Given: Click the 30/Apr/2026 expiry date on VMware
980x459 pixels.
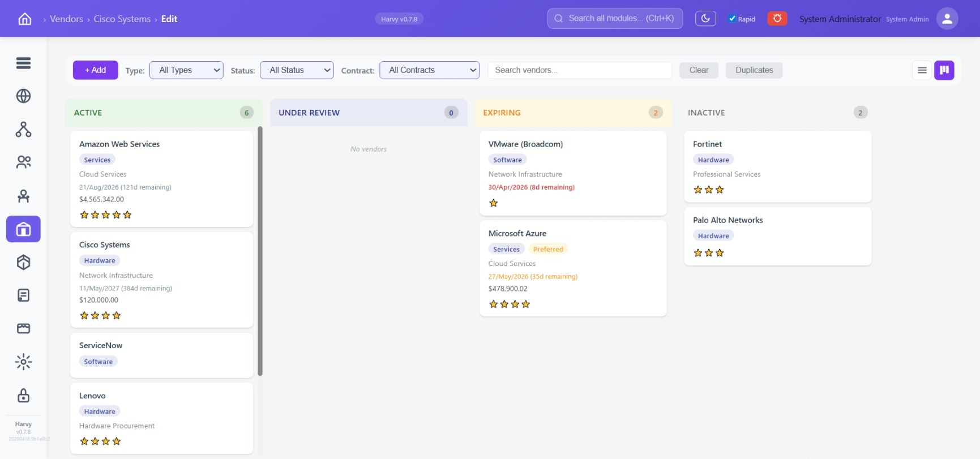Looking at the screenshot, I should [532, 187].
